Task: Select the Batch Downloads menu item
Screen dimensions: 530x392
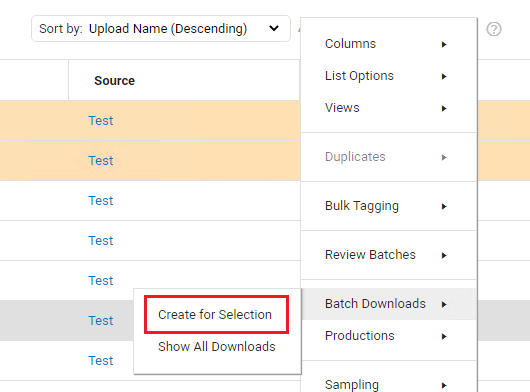Action: tap(389, 304)
